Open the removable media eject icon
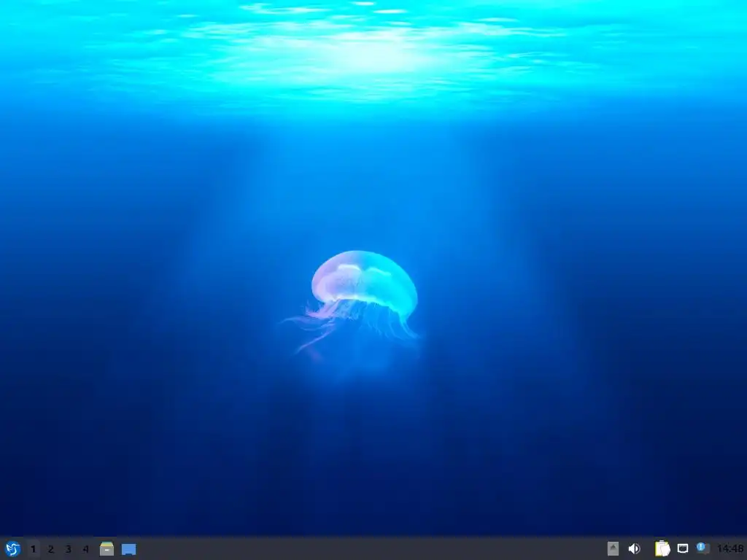 613,548
